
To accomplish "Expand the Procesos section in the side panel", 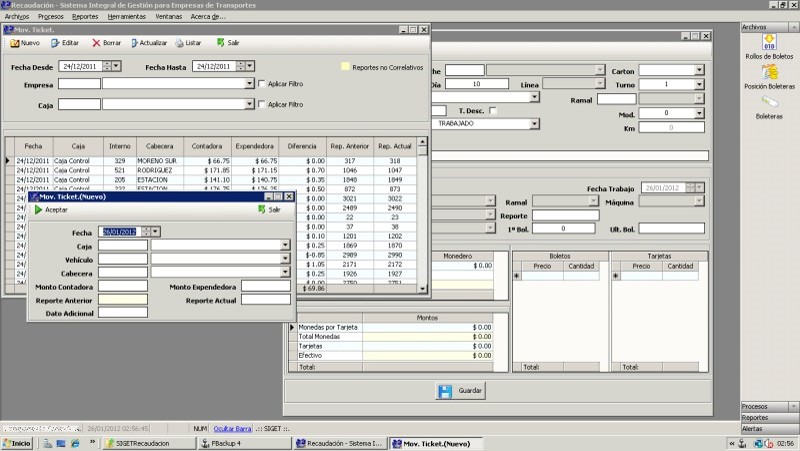I will (770, 407).
